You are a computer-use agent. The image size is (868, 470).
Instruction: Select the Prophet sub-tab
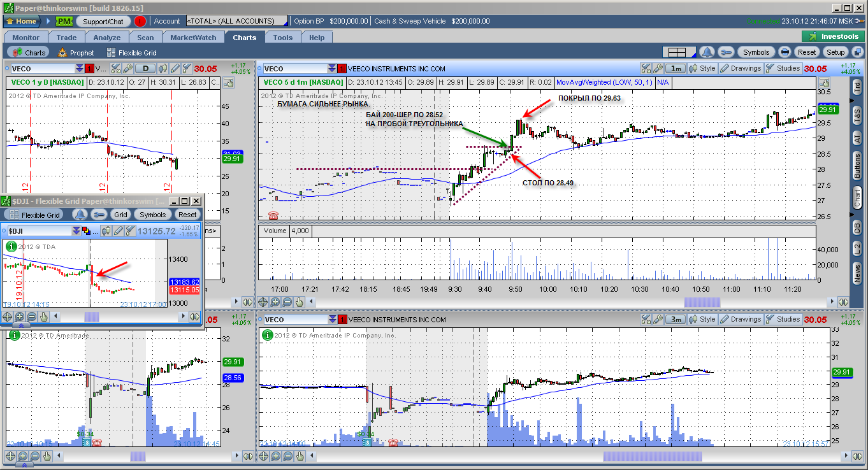point(76,53)
